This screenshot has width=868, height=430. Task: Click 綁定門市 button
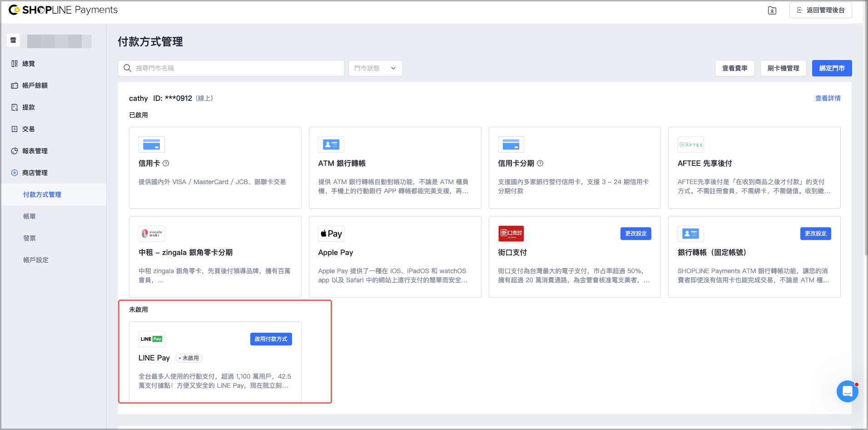832,68
